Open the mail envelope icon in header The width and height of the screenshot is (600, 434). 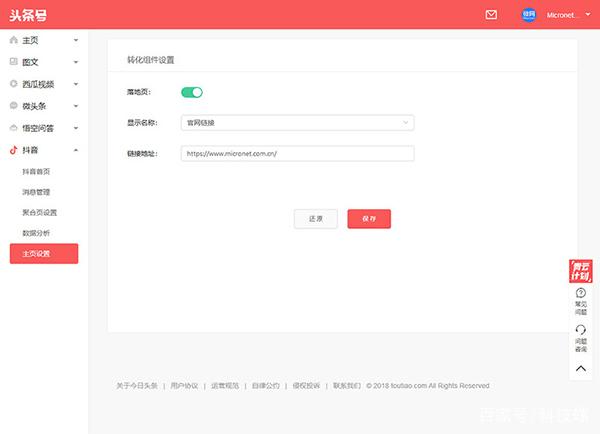coord(491,15)
